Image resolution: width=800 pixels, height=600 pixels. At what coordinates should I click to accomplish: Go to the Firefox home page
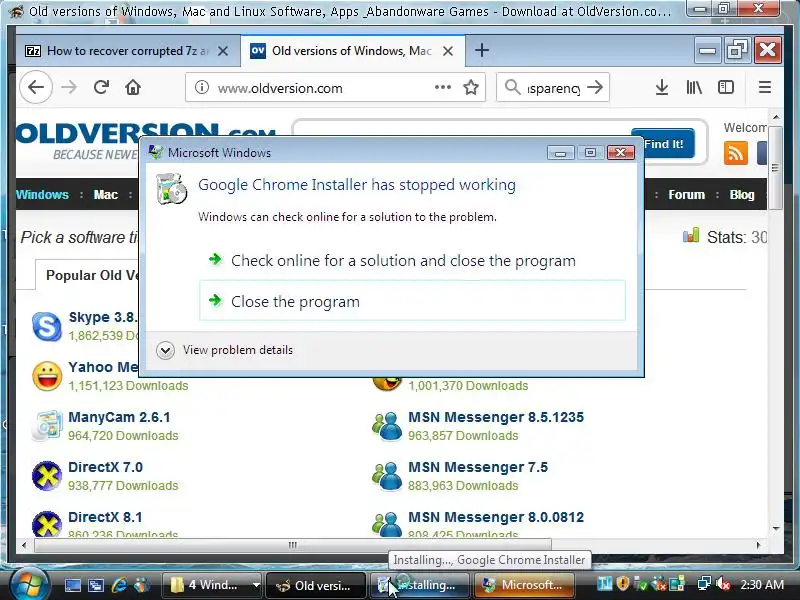coord(133,87)
